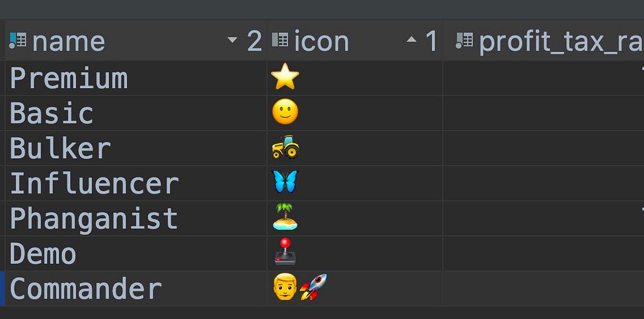Click the name column table icon
644x319 pixels.
click(17, 41)
